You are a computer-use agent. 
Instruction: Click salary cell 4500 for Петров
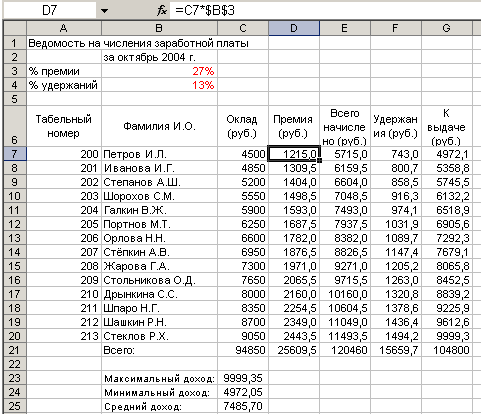pos(243,154)
